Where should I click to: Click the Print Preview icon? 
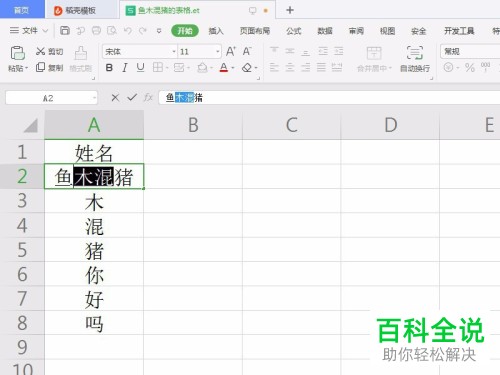tap(112, 31)
